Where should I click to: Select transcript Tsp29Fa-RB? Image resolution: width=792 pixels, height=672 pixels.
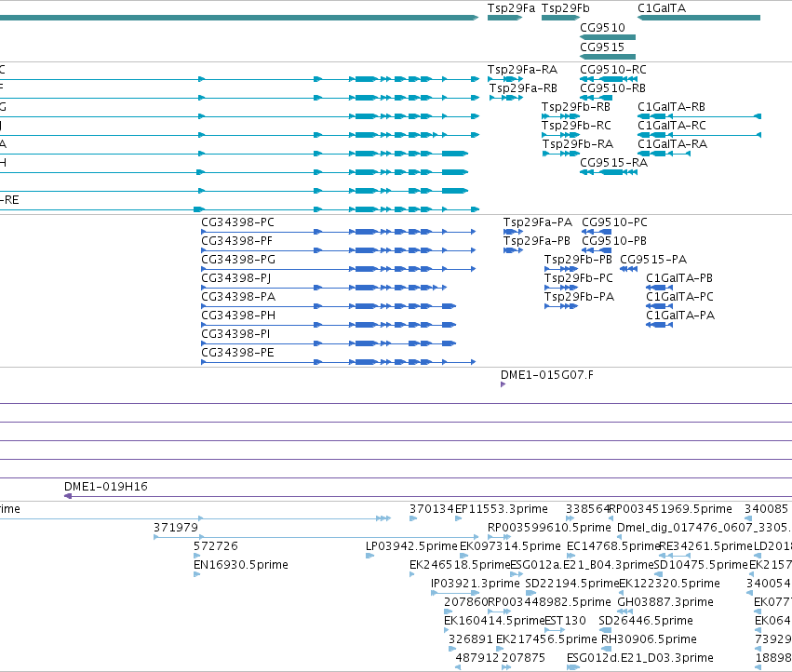[523, 88]
